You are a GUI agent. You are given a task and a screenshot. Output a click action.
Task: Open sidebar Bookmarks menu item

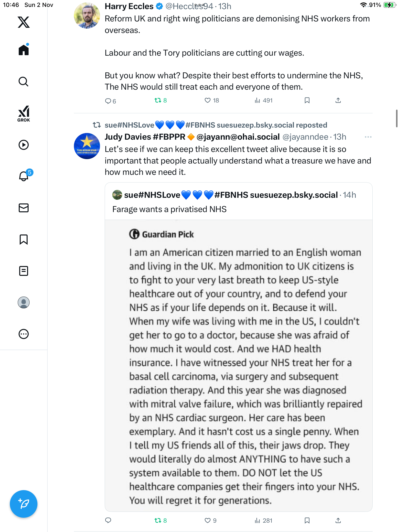pyautogui.click(x=24, y=239)
